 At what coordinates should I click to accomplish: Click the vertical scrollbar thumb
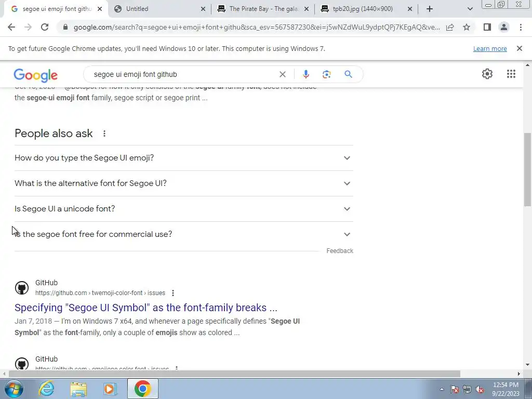527,170
